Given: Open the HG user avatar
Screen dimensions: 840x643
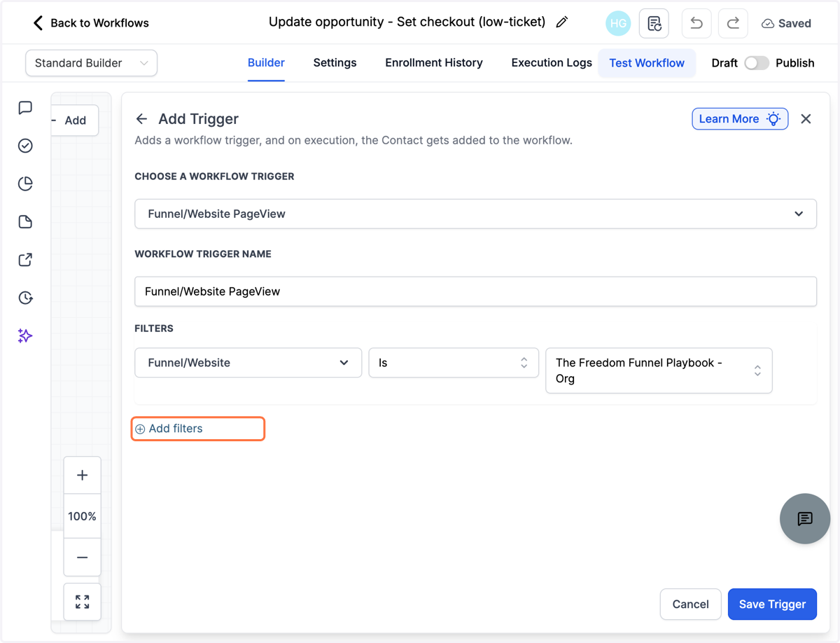Looking at the screenshot, I should click(618, 23).
